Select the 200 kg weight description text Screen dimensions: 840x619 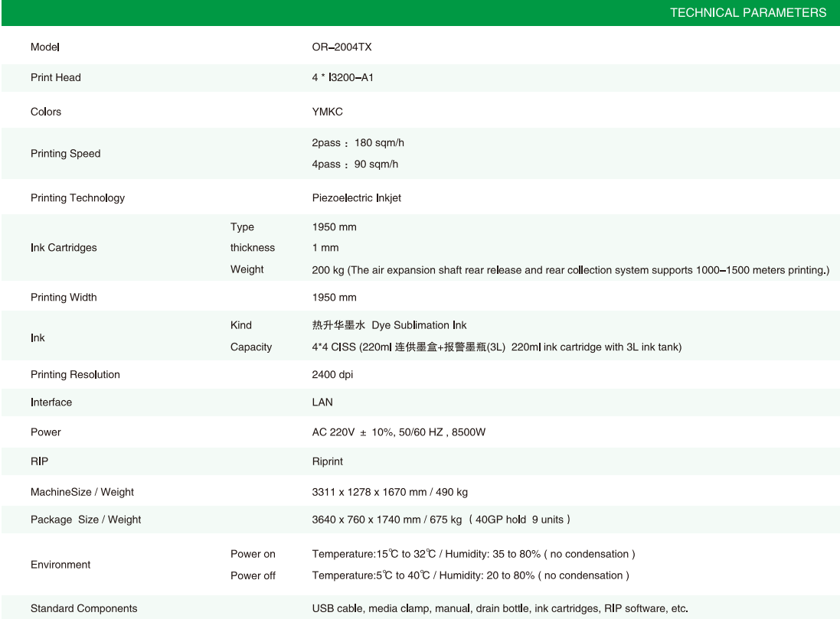[x=570, y=269]
